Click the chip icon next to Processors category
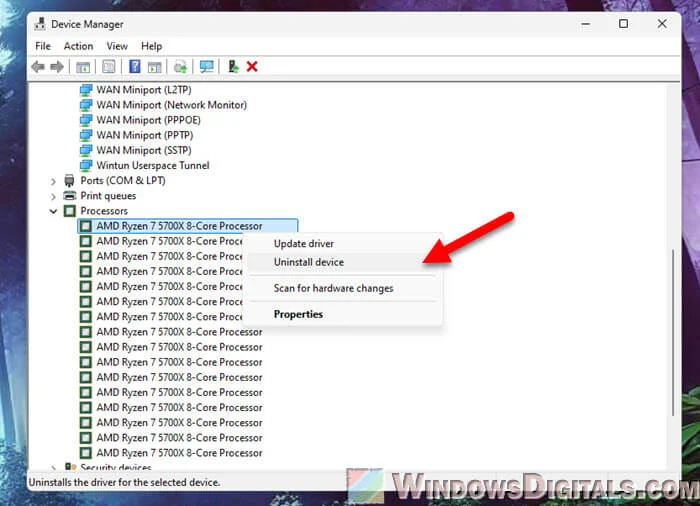This screenshot has width=700, height=506. pos(70,211)
